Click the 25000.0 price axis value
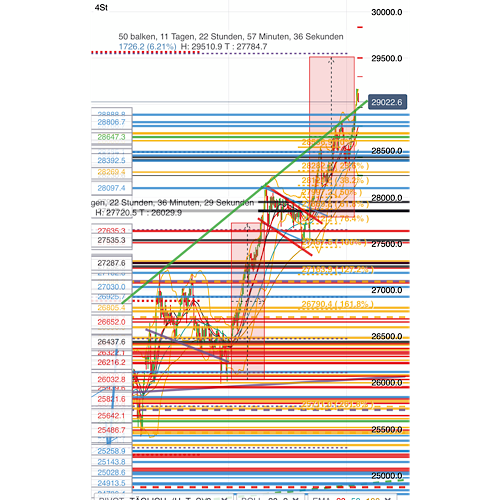Screen dimensions: 500x500 pos(387,476)
